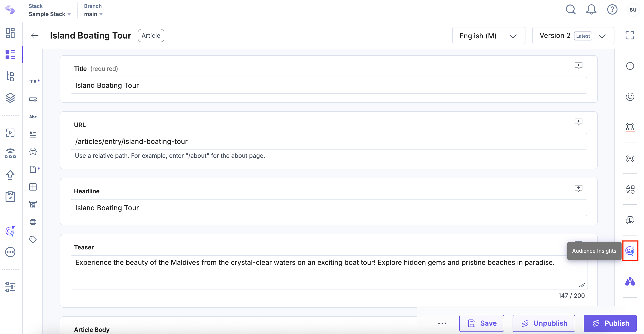The width and height of the screenshot is (644, 334).
Task: Jump to {T} field outline icon
Action: click(33, 152)
